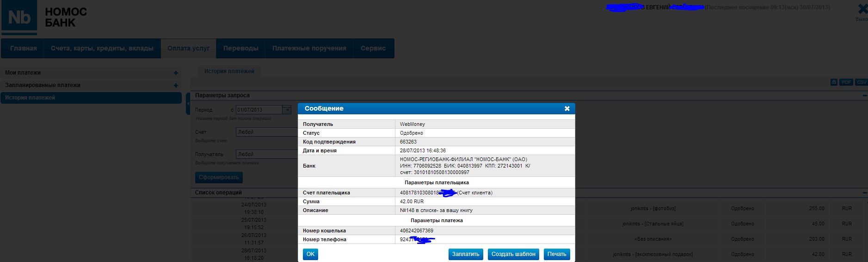Click amount 255.00 in operations list
The height and width of the screenshot is (262, 868).
point(817,208)
